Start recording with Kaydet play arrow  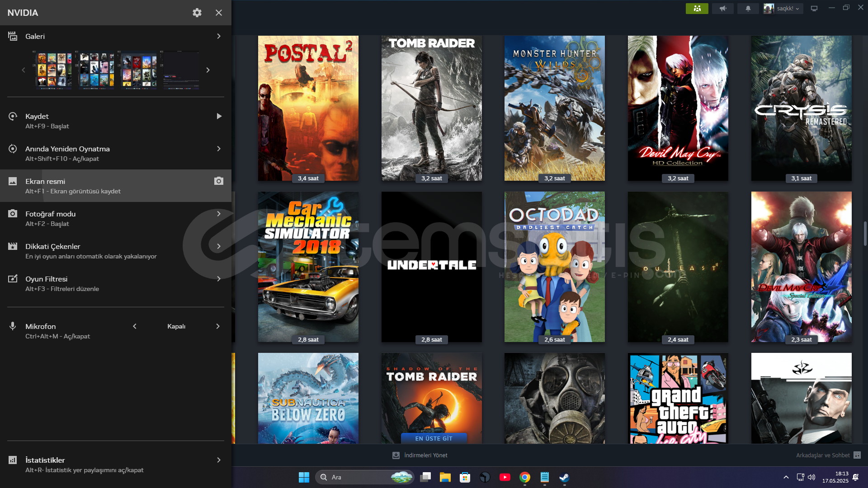(x=219, y=116)
